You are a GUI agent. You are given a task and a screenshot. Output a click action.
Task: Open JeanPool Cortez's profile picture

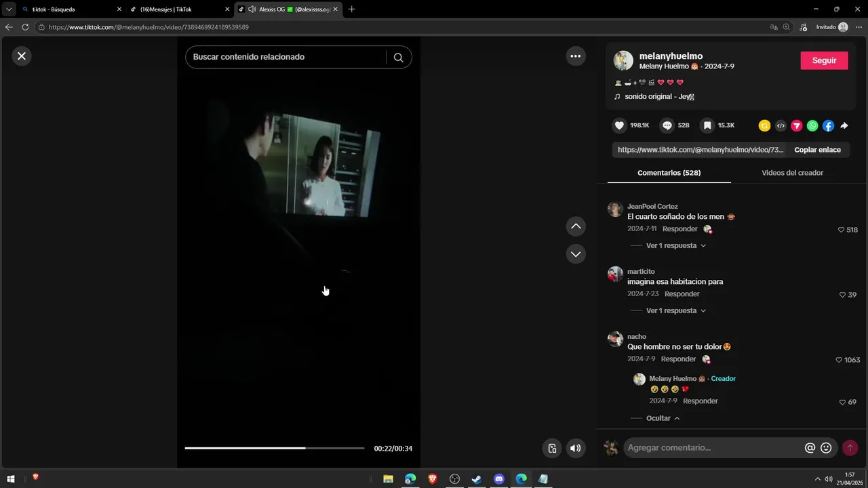click(x=615, y=209)
